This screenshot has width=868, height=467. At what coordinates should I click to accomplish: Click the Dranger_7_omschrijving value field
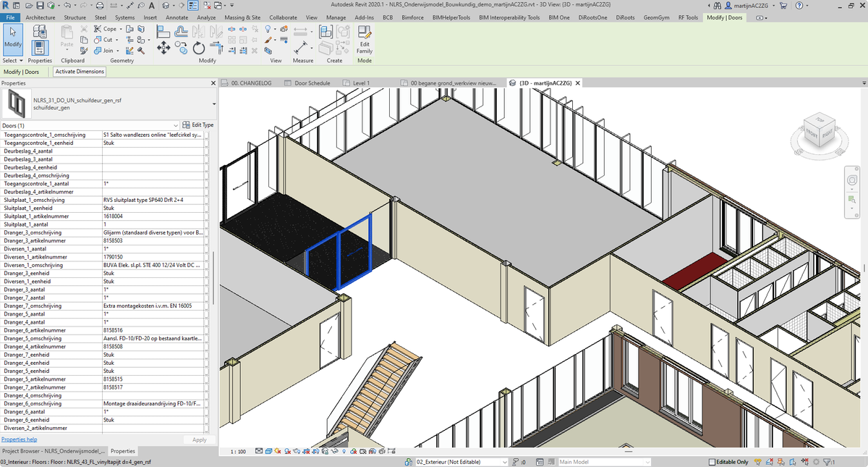[152, 305]
